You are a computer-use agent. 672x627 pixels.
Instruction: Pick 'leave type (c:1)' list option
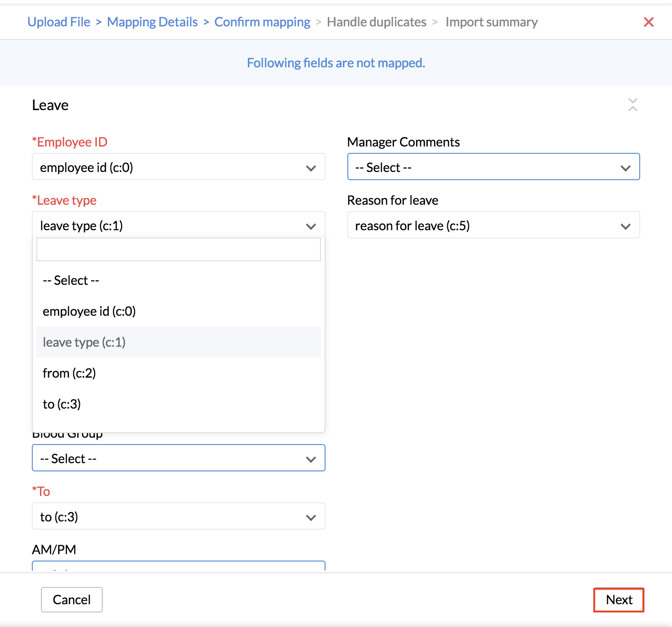pyautogui.click(x=84, y=342)
